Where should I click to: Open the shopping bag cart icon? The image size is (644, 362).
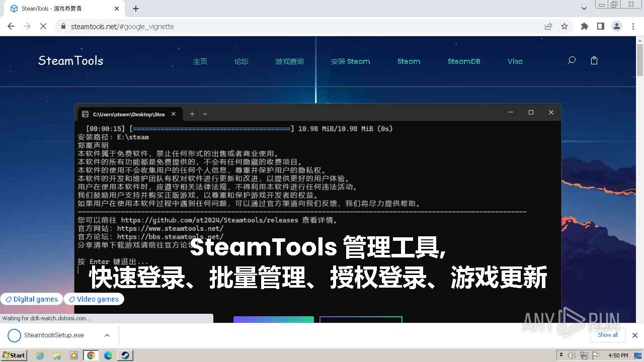point(594,60)
